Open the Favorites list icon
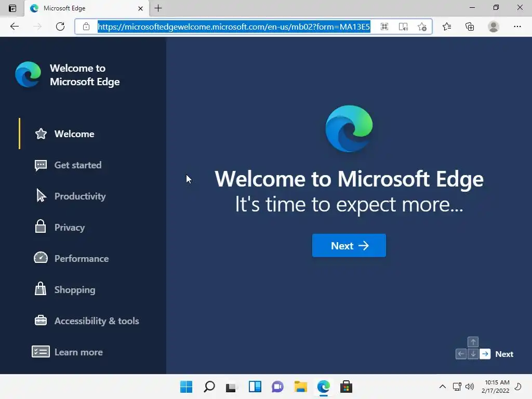532x399 pixels. coord(447,26)
